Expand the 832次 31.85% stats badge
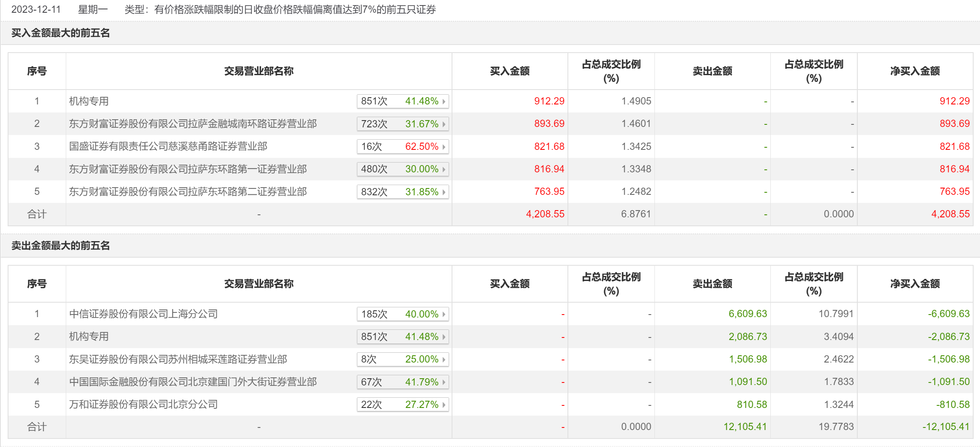The image size is (980, 447). coord(403,192)
